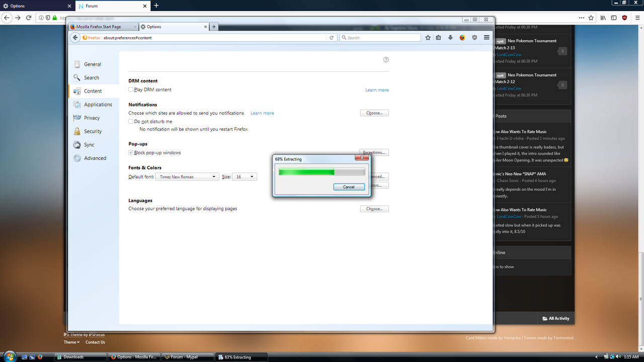
Task: Open the help question mark on the preferences page
Action: coord(386,59)
